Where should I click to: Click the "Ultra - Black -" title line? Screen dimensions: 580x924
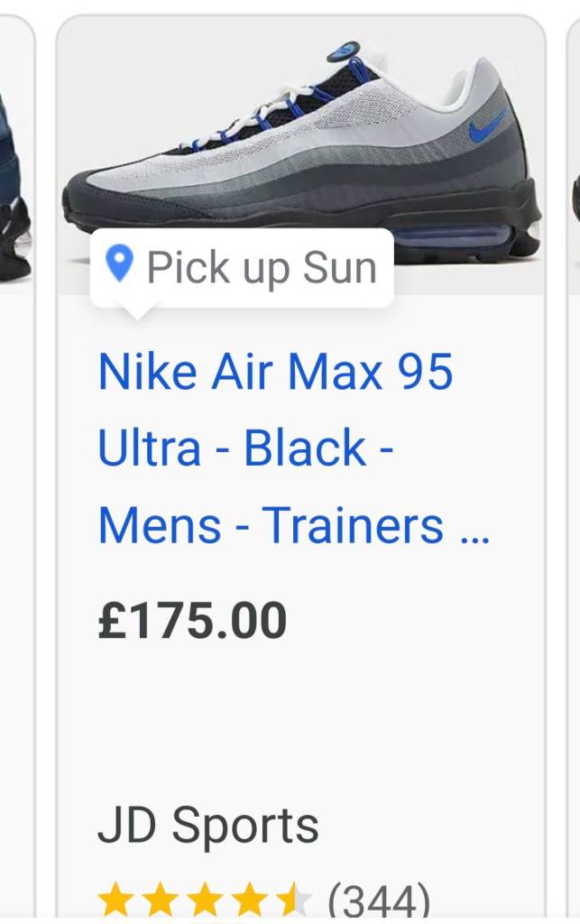coord(245,448)
